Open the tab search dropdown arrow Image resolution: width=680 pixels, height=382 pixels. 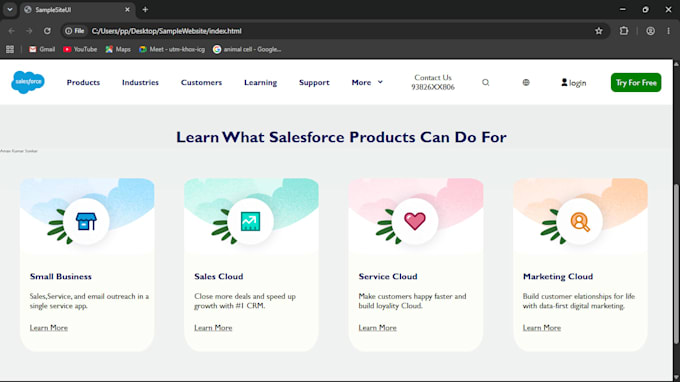click(10, 10)
